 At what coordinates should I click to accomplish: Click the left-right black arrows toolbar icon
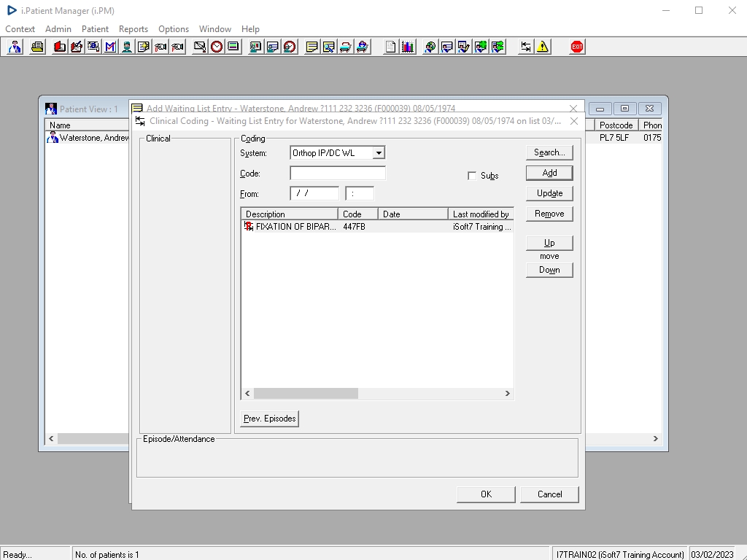[525, 47]
